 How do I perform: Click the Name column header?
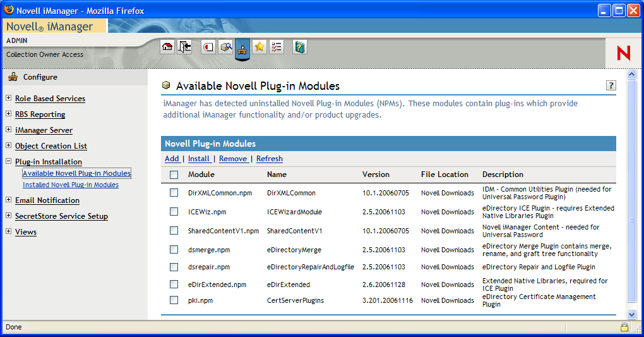coord(277,175)
